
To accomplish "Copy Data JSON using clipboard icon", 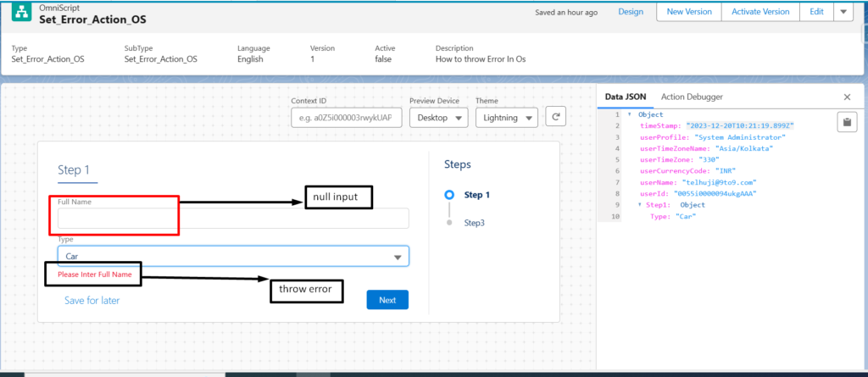I will pos(847,123).
